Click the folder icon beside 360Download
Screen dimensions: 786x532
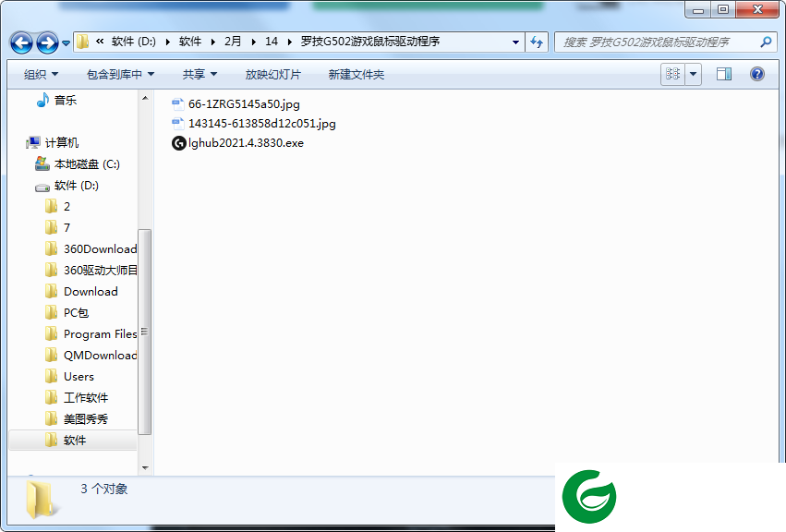coord(51,248)
